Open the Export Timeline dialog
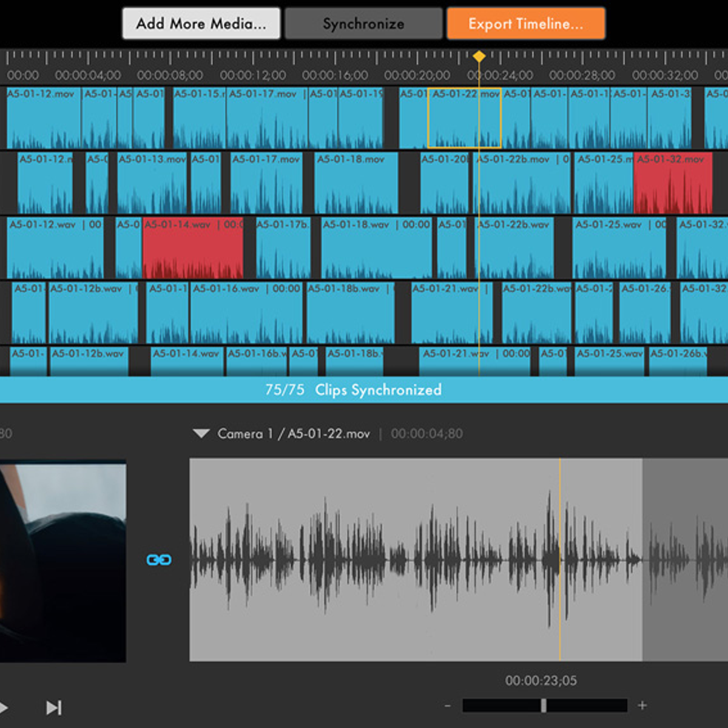Viewport: 728px width, 728px height. 525,24
